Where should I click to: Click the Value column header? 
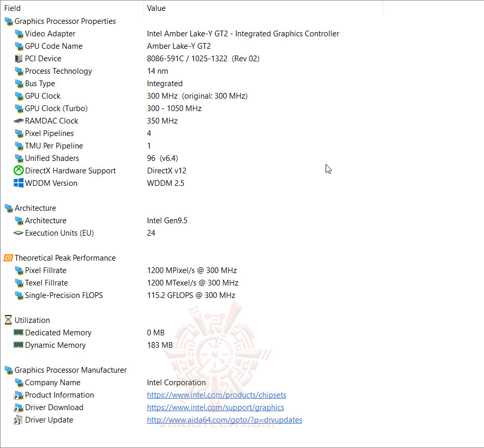tap(263, 8)
